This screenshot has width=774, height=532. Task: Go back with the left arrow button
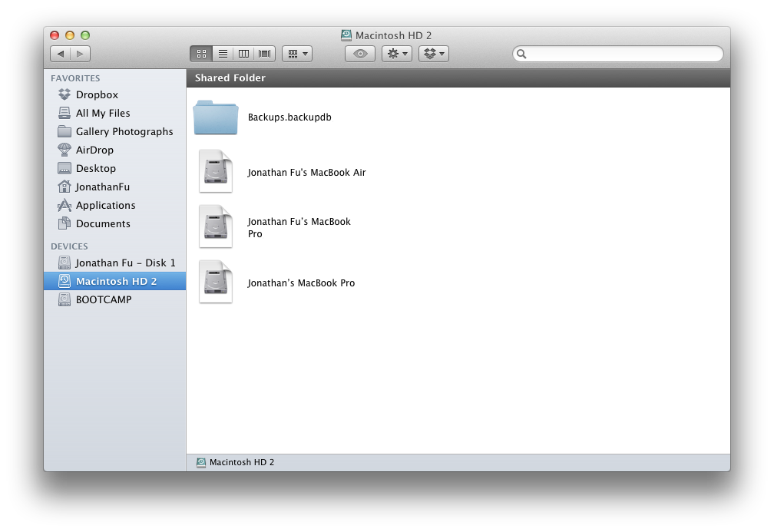click(60, 54)
